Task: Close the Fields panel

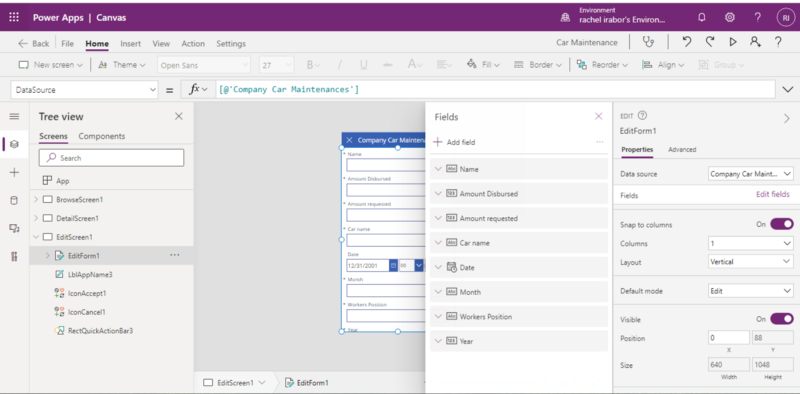Action: [598, 116]
